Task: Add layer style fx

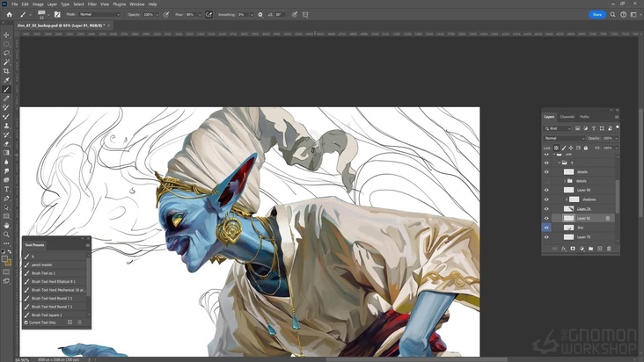Action: point(563,249)
